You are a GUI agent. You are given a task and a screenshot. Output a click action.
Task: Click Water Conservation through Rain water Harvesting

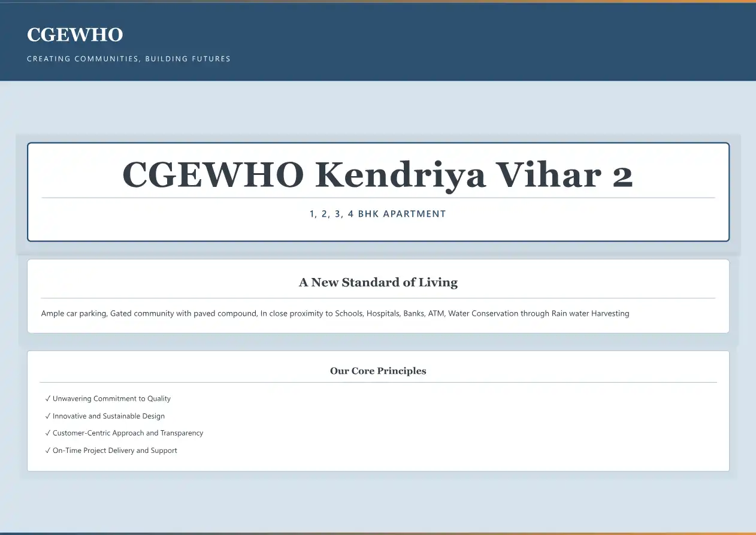tap(539, 313)
